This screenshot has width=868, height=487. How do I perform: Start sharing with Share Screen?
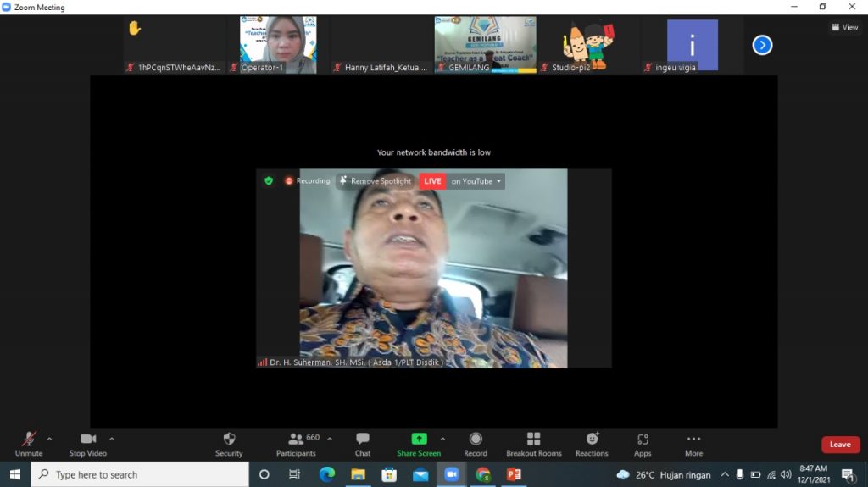tap(419, 444)
